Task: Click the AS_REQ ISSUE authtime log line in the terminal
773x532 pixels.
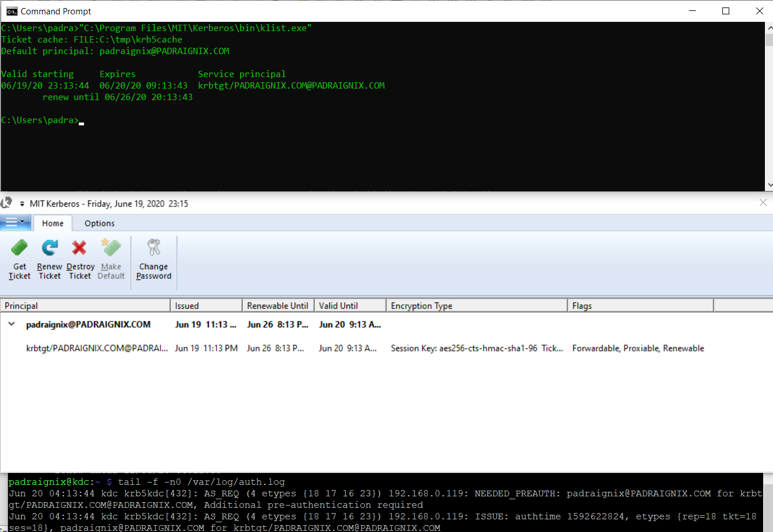Action: tap(383, 522)
